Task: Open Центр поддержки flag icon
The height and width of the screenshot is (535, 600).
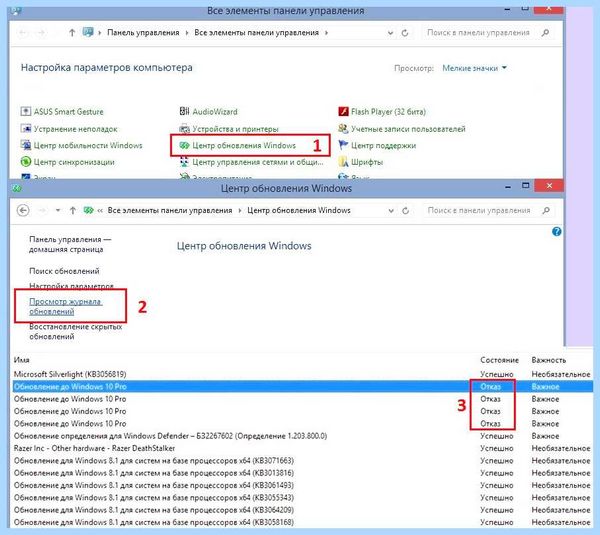Action: pyautogui.click(x=343, y=145)
